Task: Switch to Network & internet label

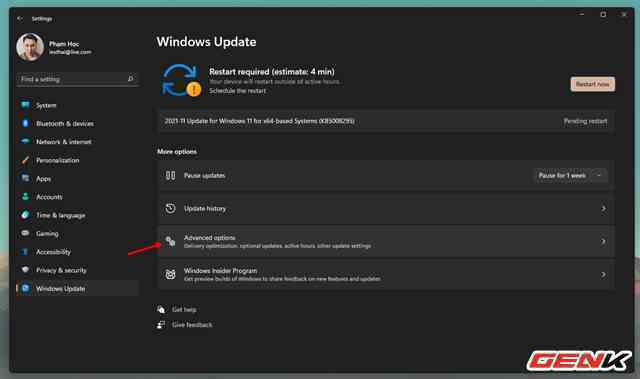Action: pos(64,142)
